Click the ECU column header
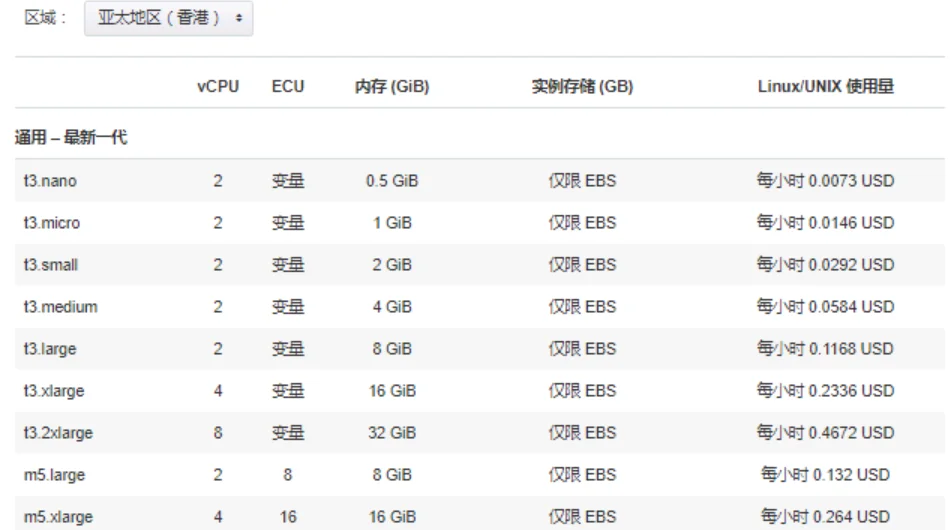 point(288,87)
